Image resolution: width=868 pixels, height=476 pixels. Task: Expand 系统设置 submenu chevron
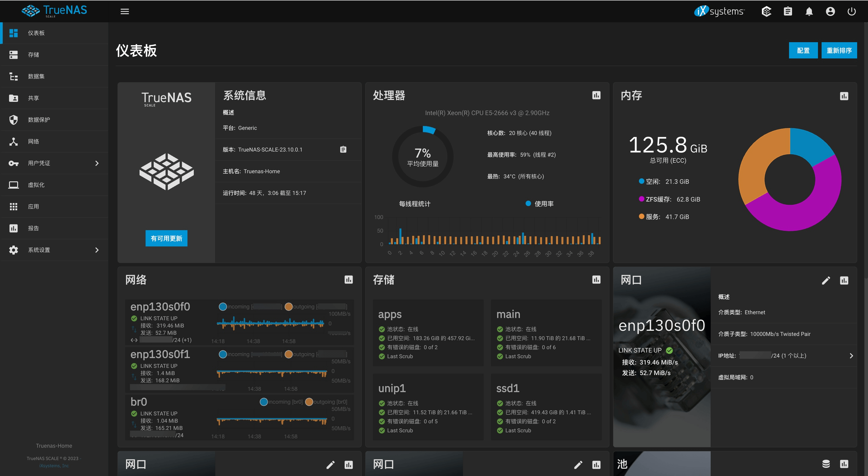97,250
